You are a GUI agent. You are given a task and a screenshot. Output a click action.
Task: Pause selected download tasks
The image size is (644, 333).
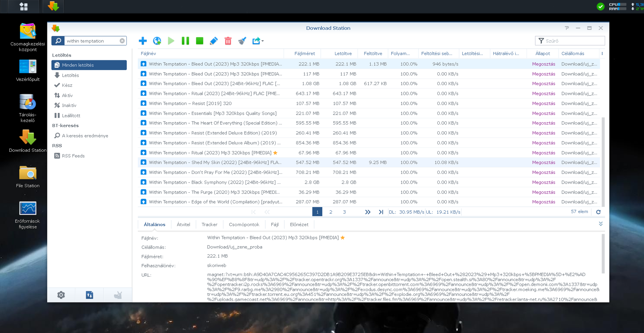[x=185, y=41]
